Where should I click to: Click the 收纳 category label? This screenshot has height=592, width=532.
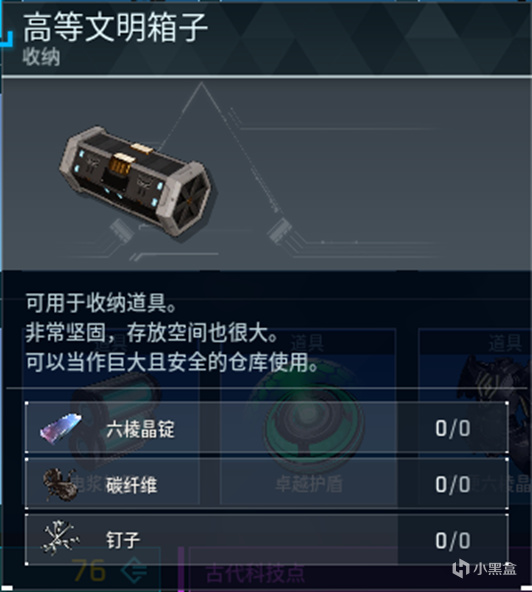[x=41, y=58]
